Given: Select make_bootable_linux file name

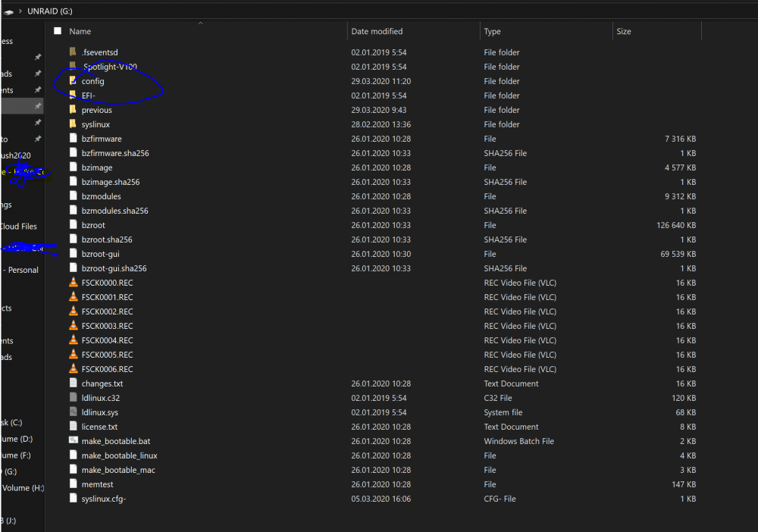Looking at the screenshot, I should coord(120,455).
